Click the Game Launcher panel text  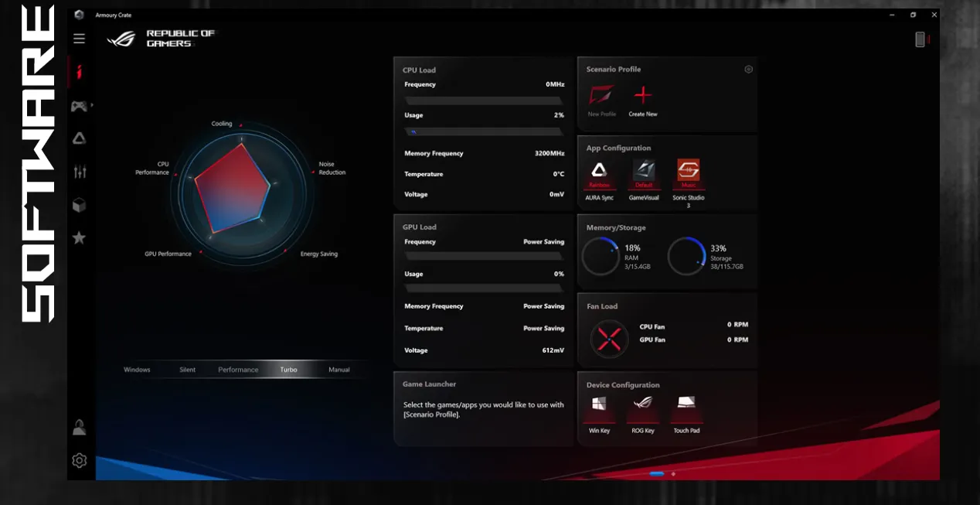click(x=484, y=409)
